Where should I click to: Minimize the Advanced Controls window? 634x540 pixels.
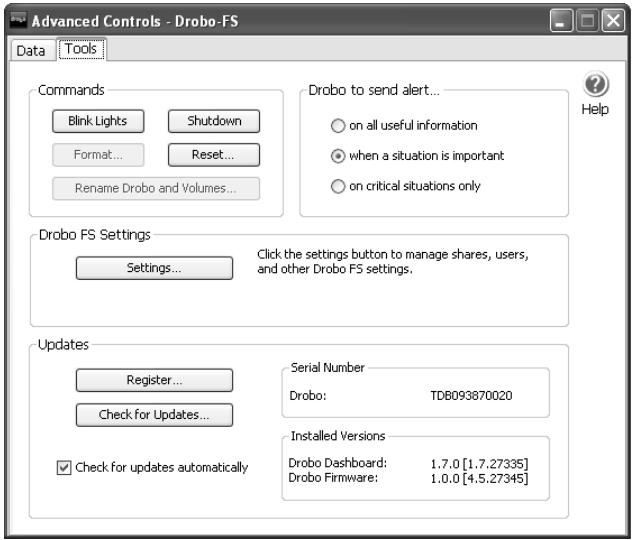click(x=561, y=20)
